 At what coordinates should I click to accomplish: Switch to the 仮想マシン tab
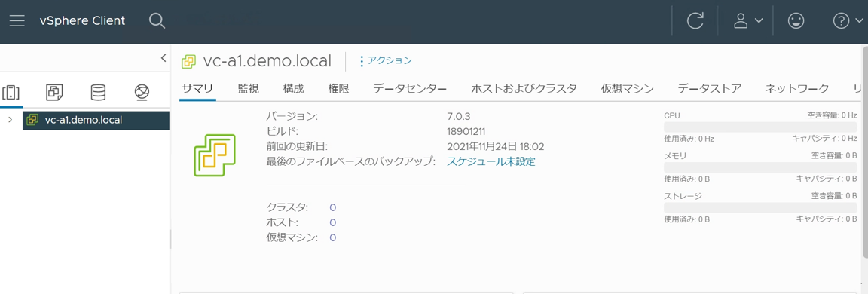pyautogui.click(x=627, y=88)
